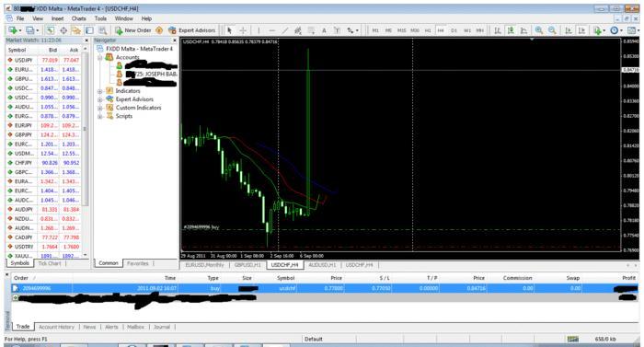Expand the Indicators tree node
The width and height of the screenshot is (644, 347).
[99, 91]
